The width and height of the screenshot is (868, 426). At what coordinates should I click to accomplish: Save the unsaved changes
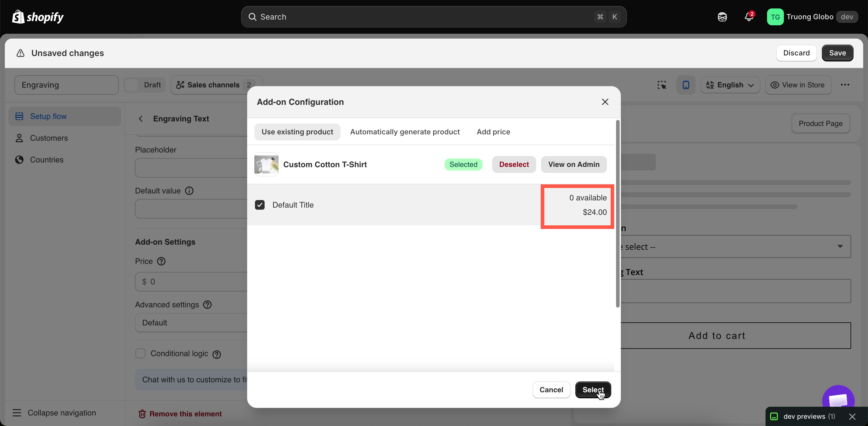(837, 53)
